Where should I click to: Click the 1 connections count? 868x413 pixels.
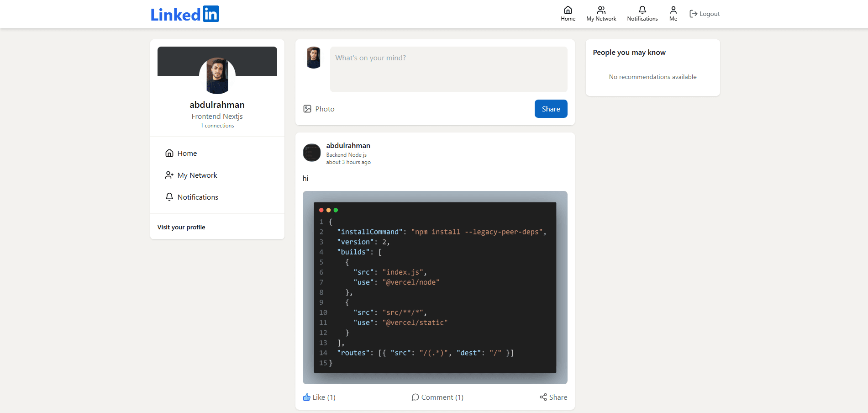pyautogui.click(x=217, y=125)
